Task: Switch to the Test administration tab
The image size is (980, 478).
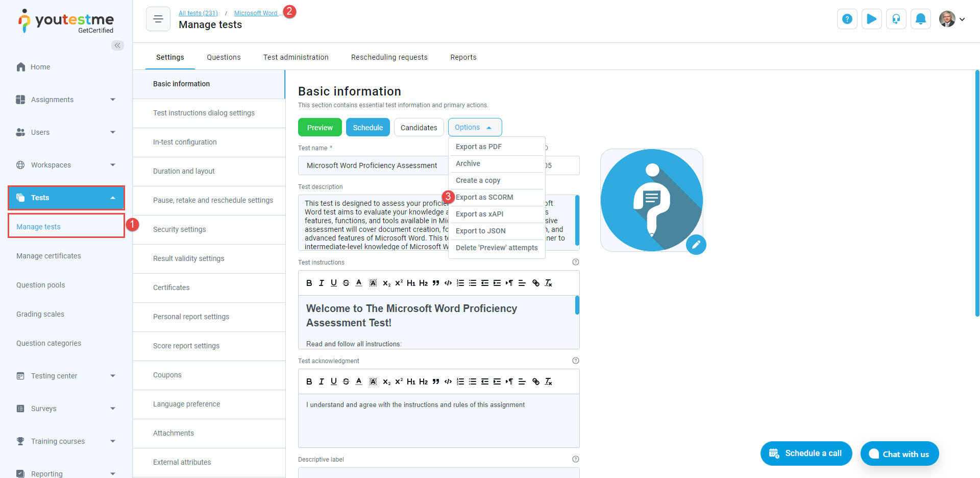Action: point(296,57)
